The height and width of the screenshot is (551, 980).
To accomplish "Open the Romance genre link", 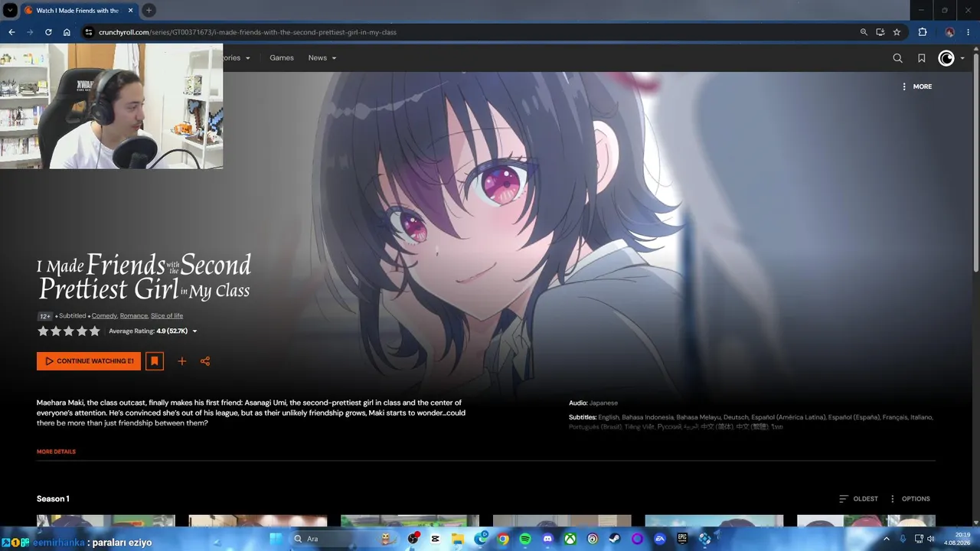I will coord(134,316).
